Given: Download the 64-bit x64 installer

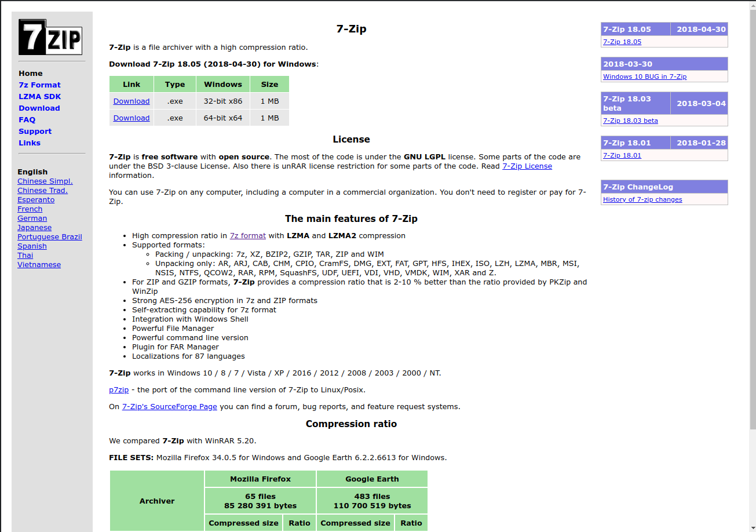Looking at the screenshot, I should coord(132,118).
